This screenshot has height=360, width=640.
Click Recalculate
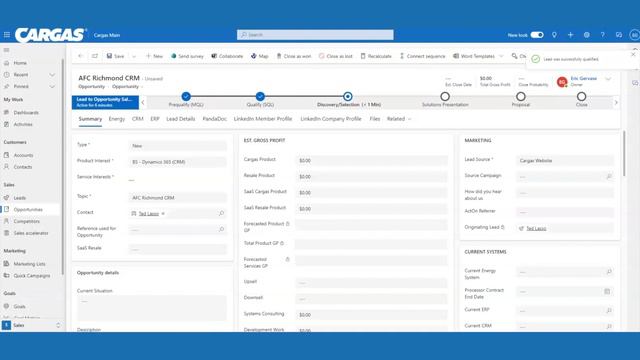[376, 56]
